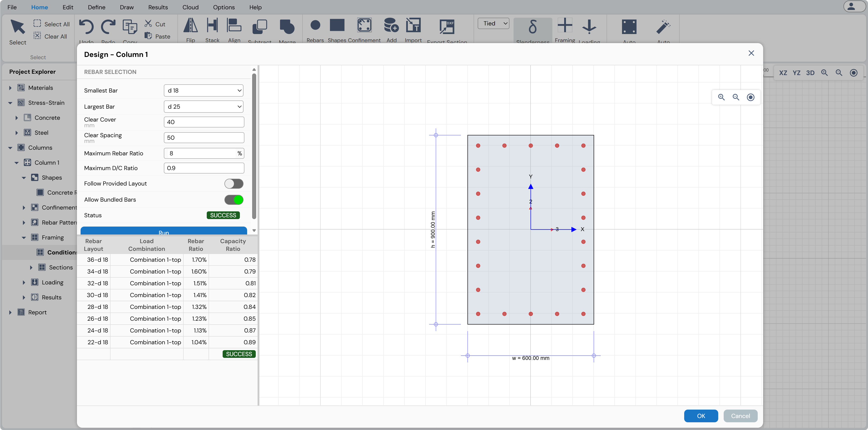868x430 pixels.
Task: Click the Add database icon
Action: tap(391, 25)
